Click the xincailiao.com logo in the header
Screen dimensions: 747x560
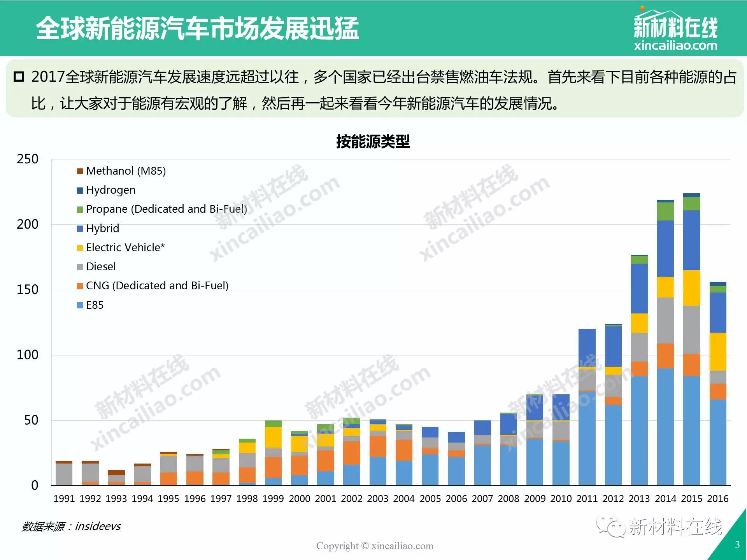click(x=675, y=29)
